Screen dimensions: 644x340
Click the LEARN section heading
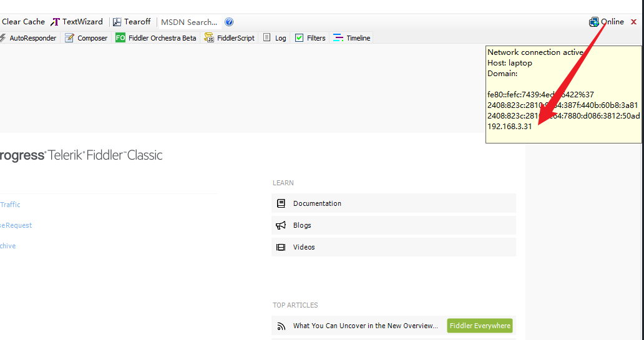(x=283, y=183)
